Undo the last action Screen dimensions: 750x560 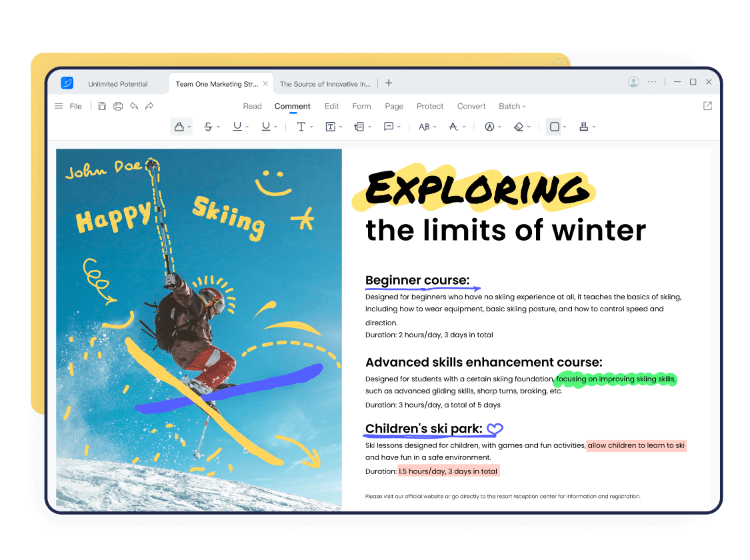coord(134,106)
